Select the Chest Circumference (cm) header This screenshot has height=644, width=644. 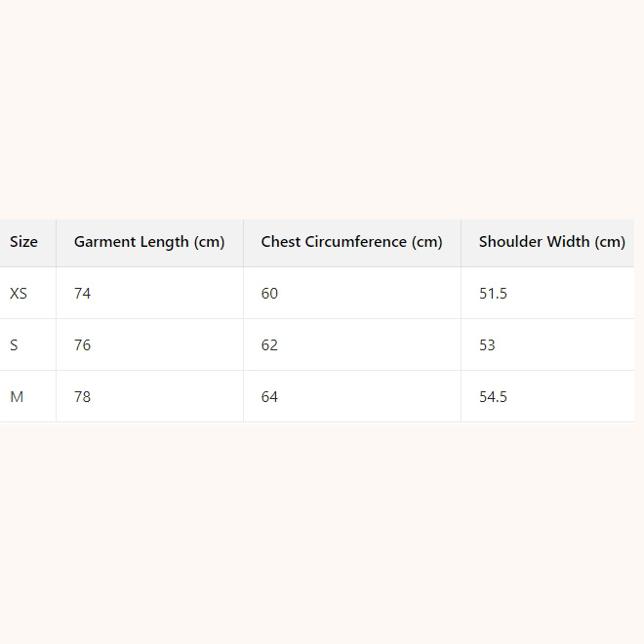[x=351, y=242]
